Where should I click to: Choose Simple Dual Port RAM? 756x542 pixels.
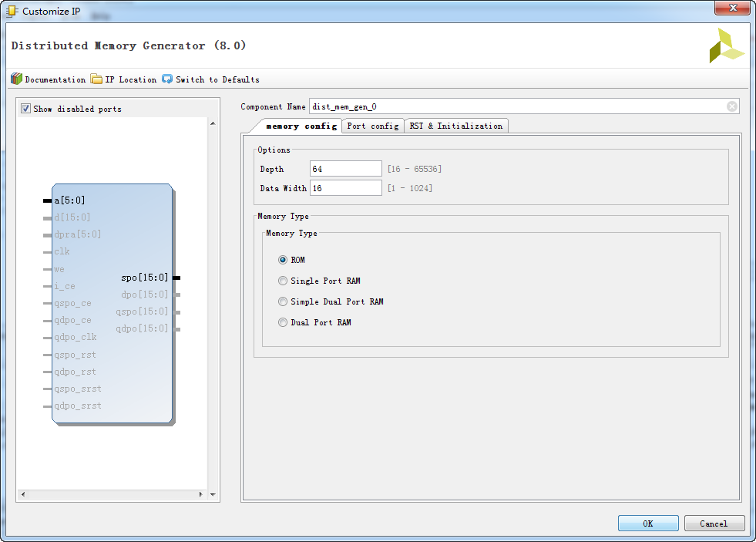coord(283,301)
